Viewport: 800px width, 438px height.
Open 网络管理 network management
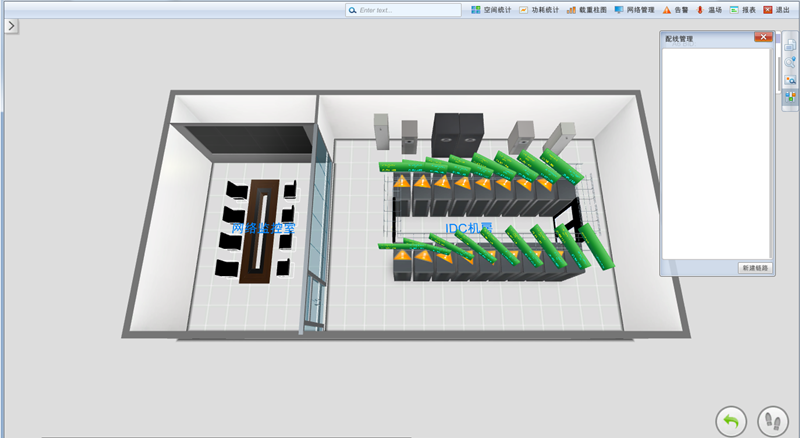[634, 10]
